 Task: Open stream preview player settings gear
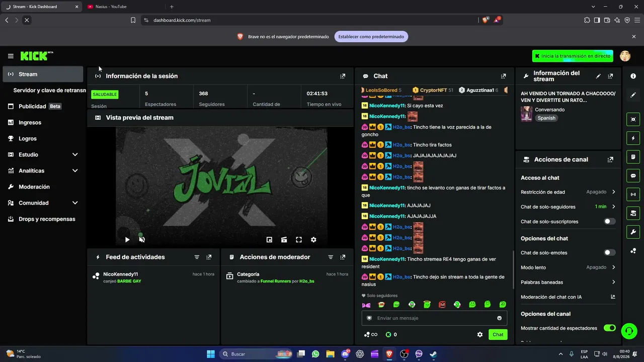(313, 240)
